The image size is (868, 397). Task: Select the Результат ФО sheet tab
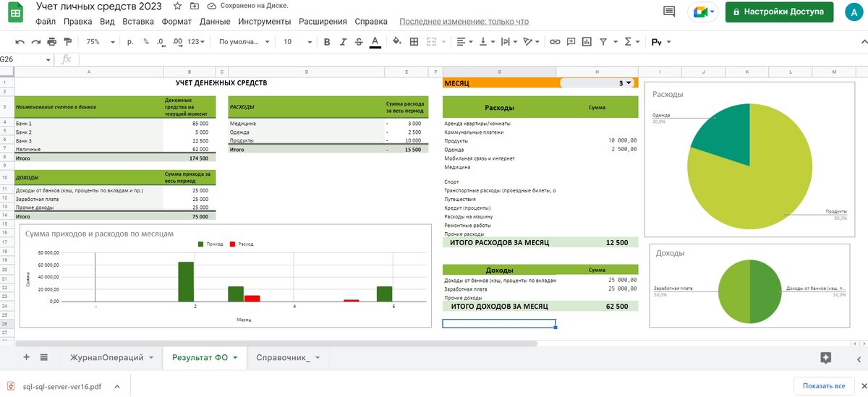pyautogui.click(x=205, y=357)
